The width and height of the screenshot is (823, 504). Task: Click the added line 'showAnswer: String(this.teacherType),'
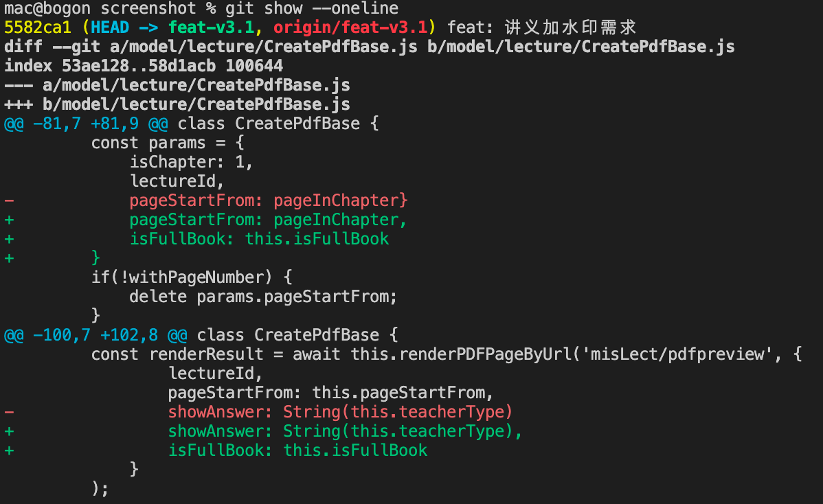(x=346, y=431)
